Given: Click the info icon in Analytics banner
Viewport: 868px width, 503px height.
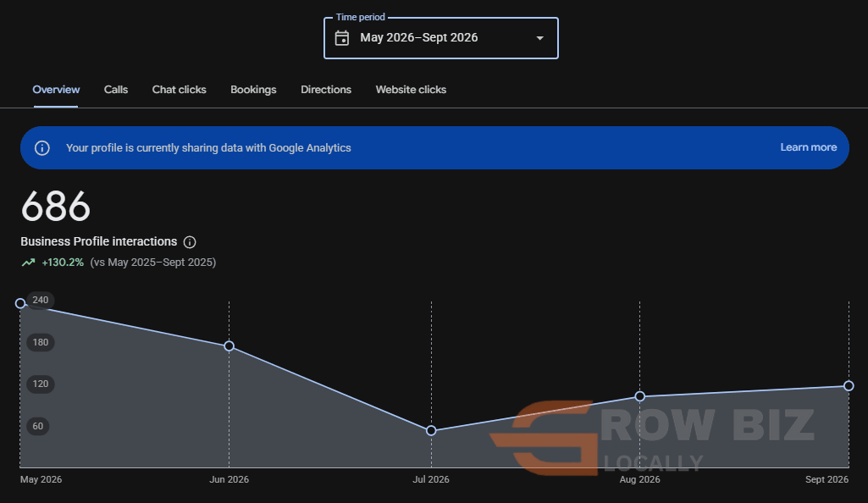Looking at the screenshot, I should coord(42,147).
